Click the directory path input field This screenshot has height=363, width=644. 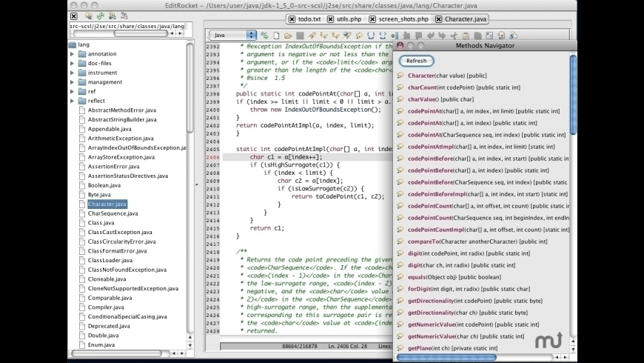click(x=127, y=26)
